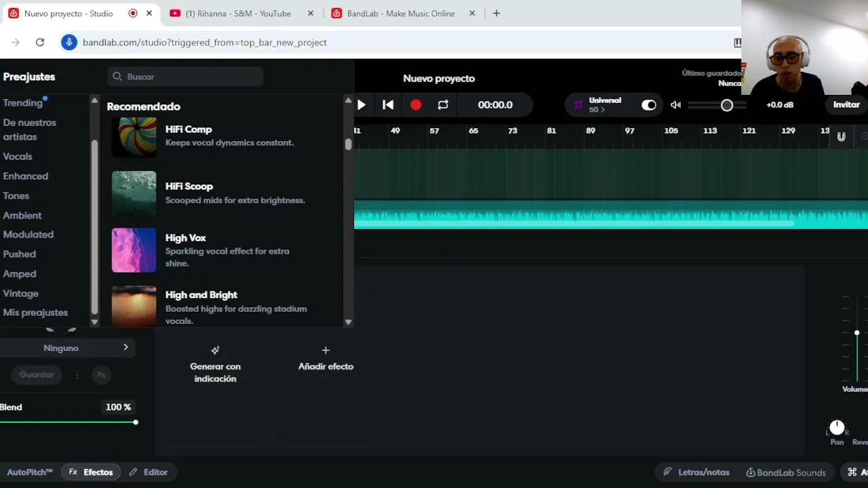Choose the HiFi Scoop preset thumbnail
This screenshot has height=488, width=868.
[x=134, y=193]
